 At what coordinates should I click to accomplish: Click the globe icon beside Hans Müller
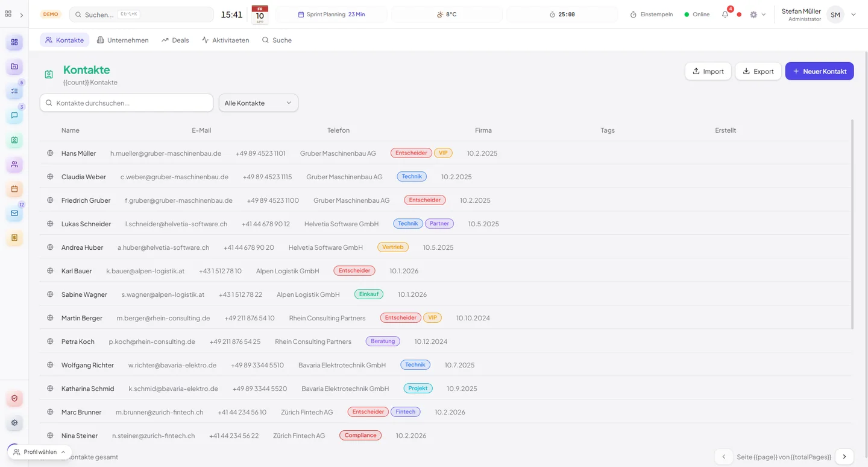pyautogui.click(x=51, y=153)
